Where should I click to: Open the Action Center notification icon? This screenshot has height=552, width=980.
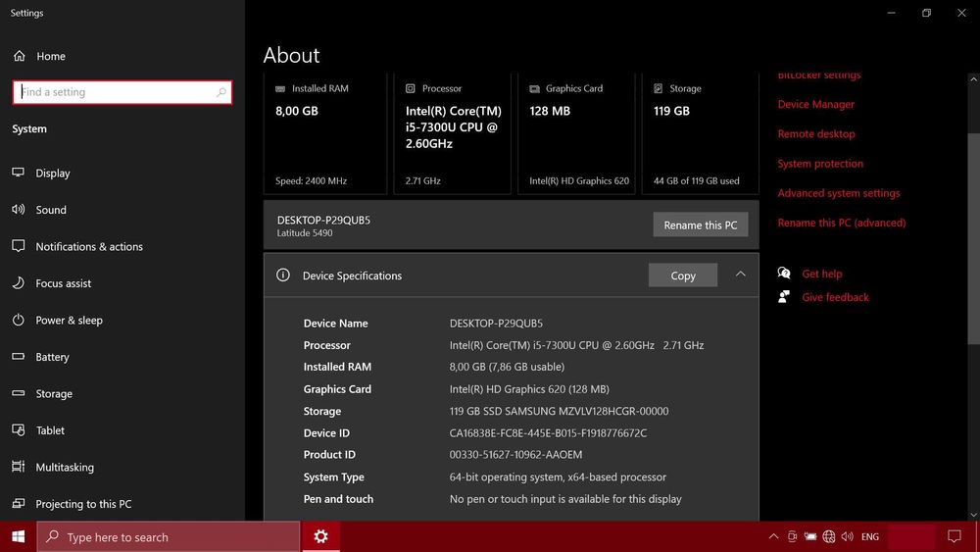point(954,537)
